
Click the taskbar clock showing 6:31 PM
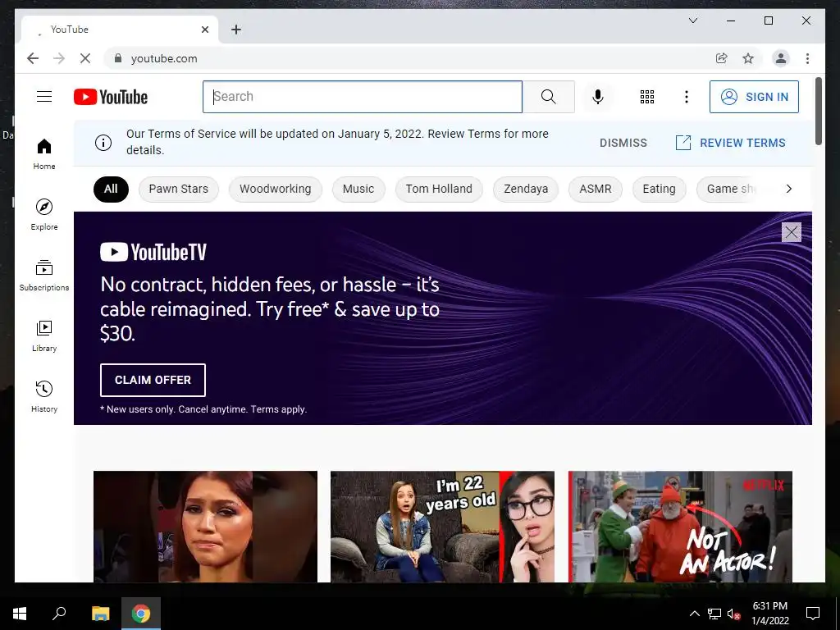pos(769,614)
